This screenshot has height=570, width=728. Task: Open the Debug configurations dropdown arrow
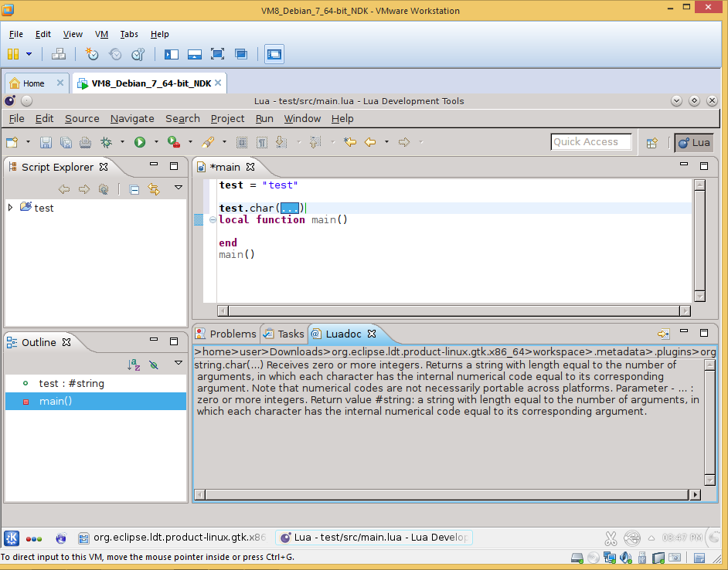point(122,142)
